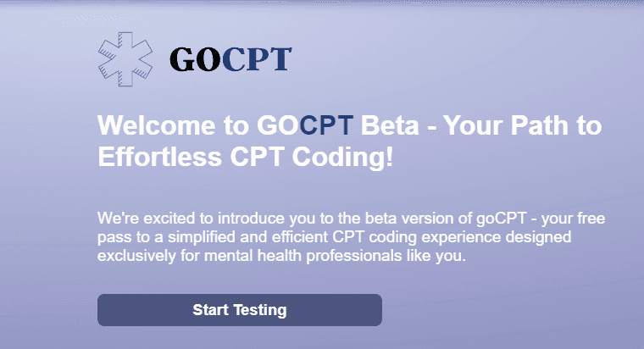This screenshot has width=644, height=349.
Task: Select the blue CPT letters in logo
Action: click(x=257, y=59)
